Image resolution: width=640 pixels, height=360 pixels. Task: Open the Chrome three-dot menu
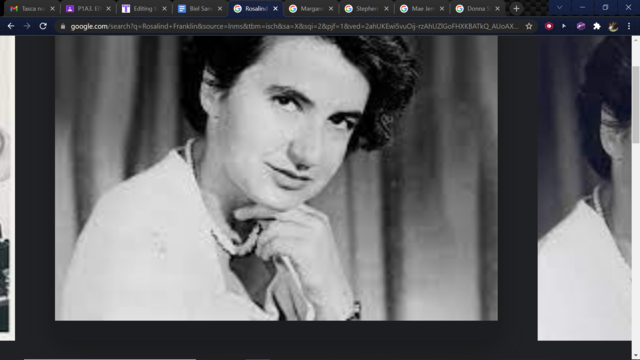click(629, 26)
